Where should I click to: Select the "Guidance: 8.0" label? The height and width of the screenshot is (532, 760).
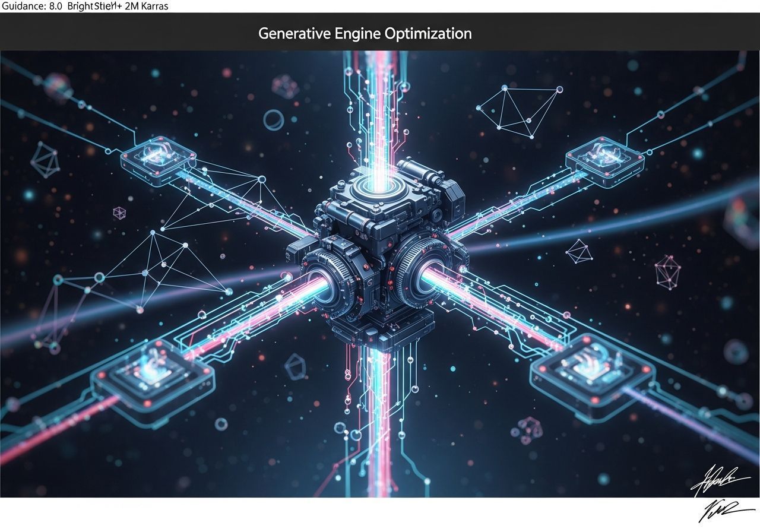(x=31, y=6)
